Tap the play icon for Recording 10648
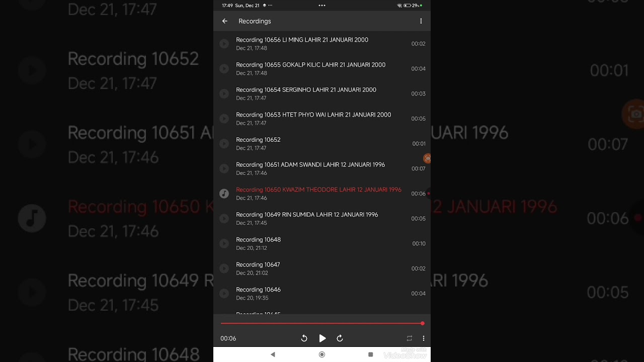 click(224, 243)
